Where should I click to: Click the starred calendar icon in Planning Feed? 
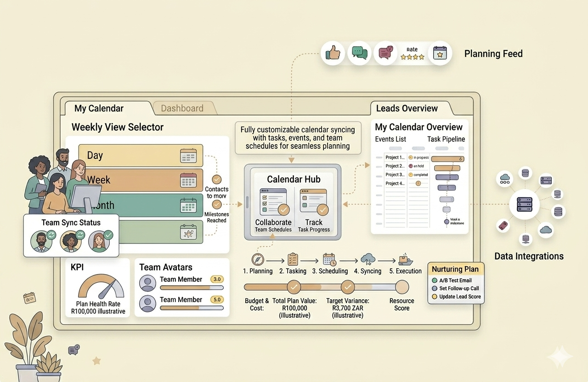[x=440, y=53]
